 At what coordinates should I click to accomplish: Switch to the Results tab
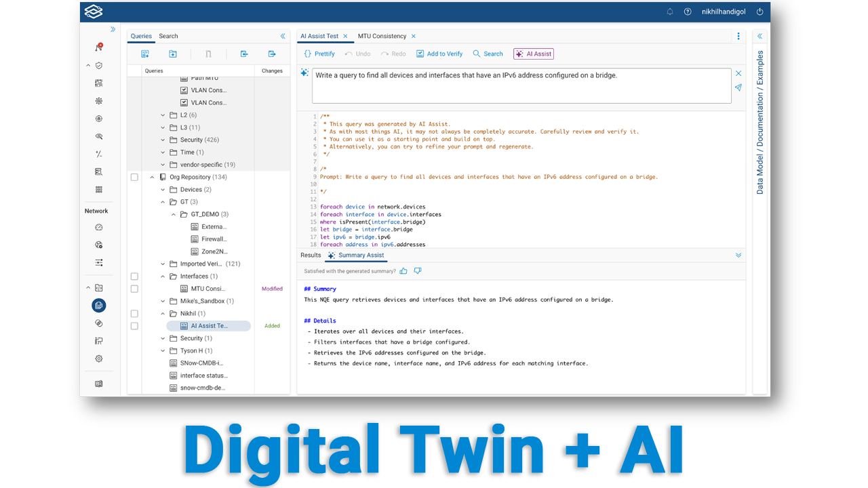(311, 256)
